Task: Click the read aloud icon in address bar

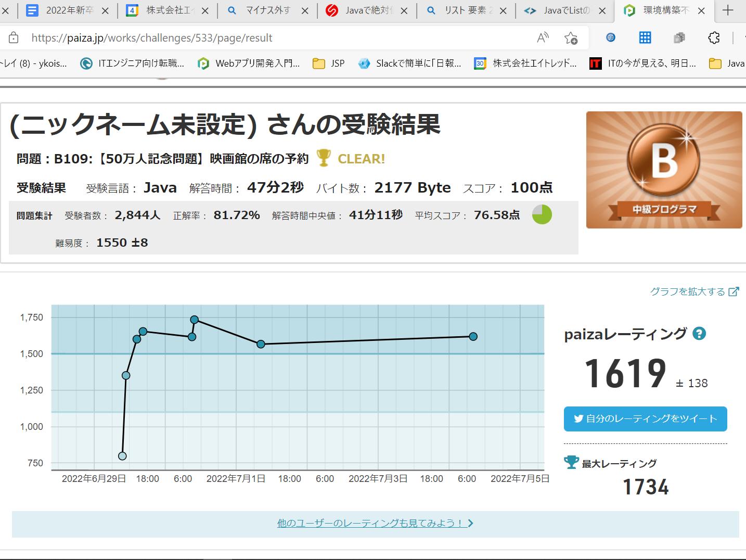Action: 543,37
